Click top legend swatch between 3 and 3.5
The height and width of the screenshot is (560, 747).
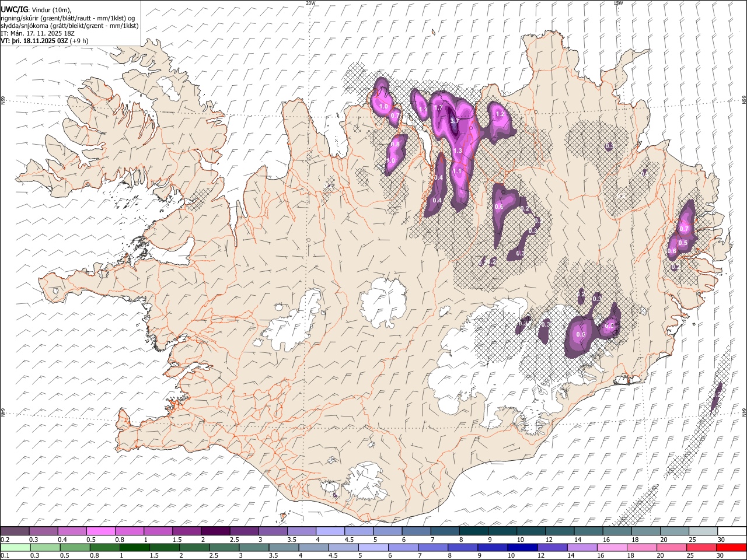(273, 531)
